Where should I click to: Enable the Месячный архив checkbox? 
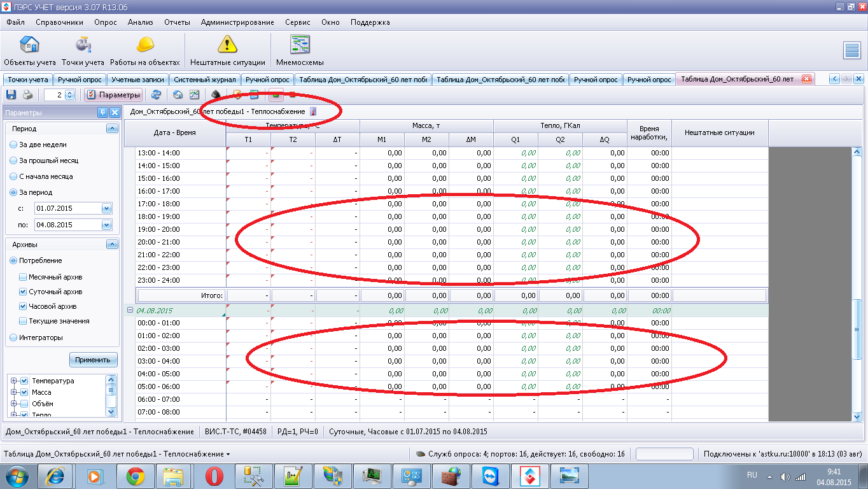coord(23,277)
